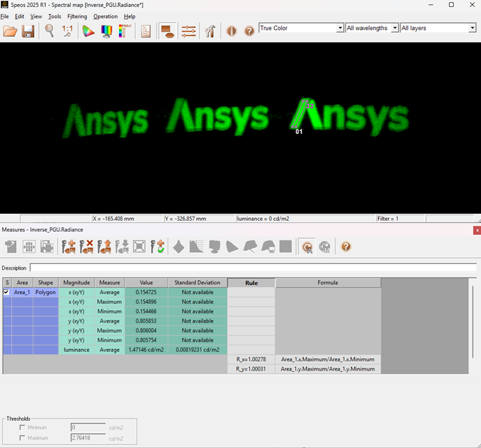Select the Polygon shape cell
Image resolution: width=481 pixels, height=448 pixels.
click(45, 293)
